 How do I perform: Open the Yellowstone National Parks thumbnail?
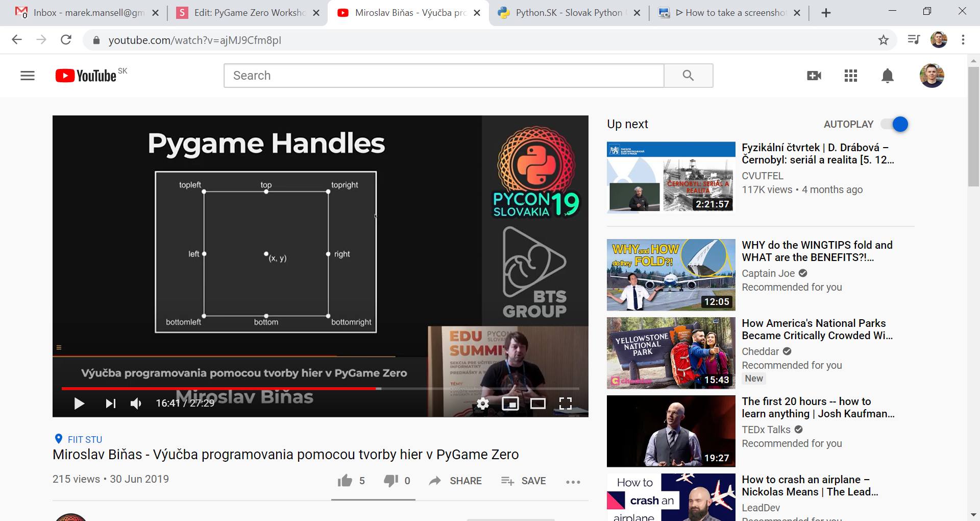coord(671,353)
